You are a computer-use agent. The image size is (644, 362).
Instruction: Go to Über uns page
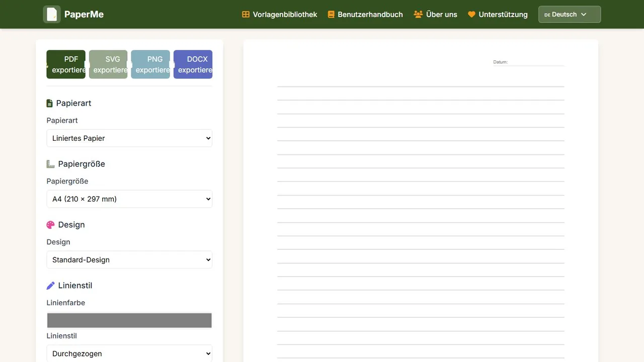click(436, 14)
